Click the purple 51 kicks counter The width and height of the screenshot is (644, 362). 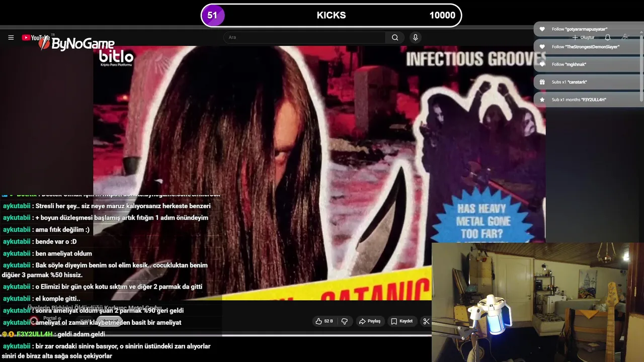pos(212,15)
